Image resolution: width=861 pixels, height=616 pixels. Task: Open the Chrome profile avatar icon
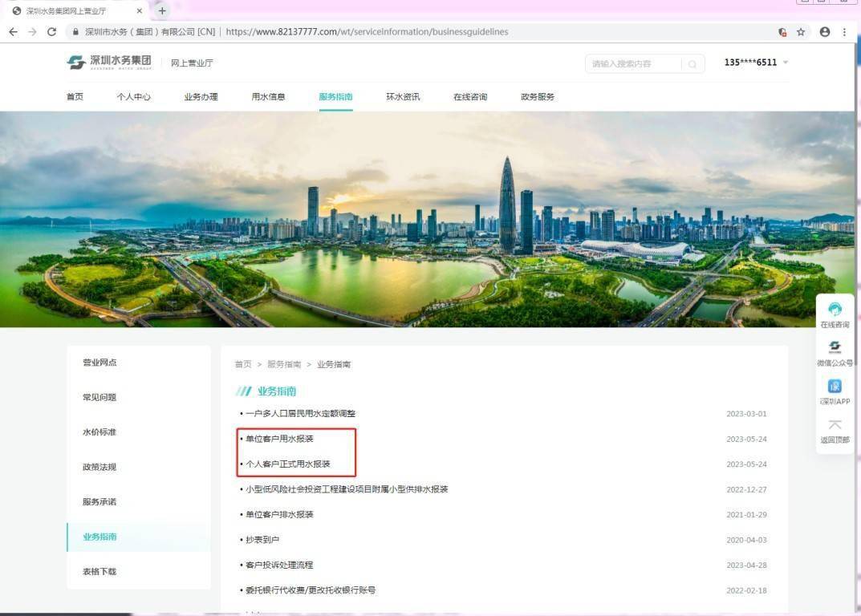pos(825,32)
